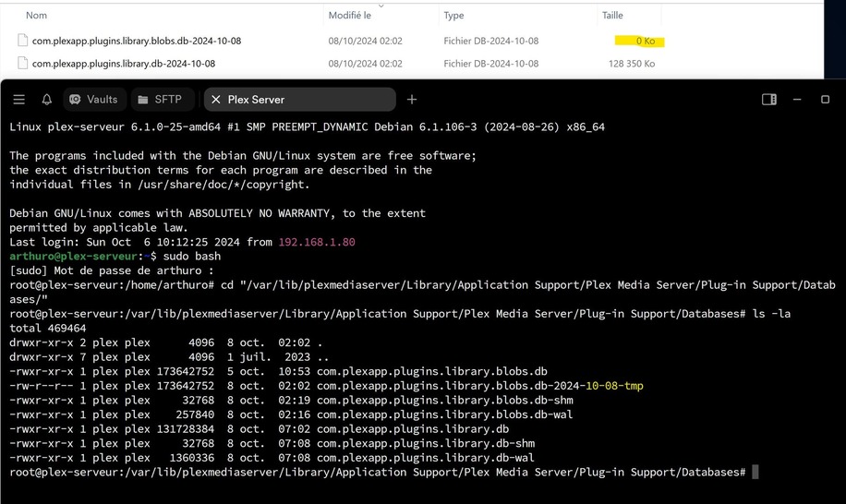Close the Plex Server tab
This screenshot has width=846, height=504.
click(x=216, y=100)
